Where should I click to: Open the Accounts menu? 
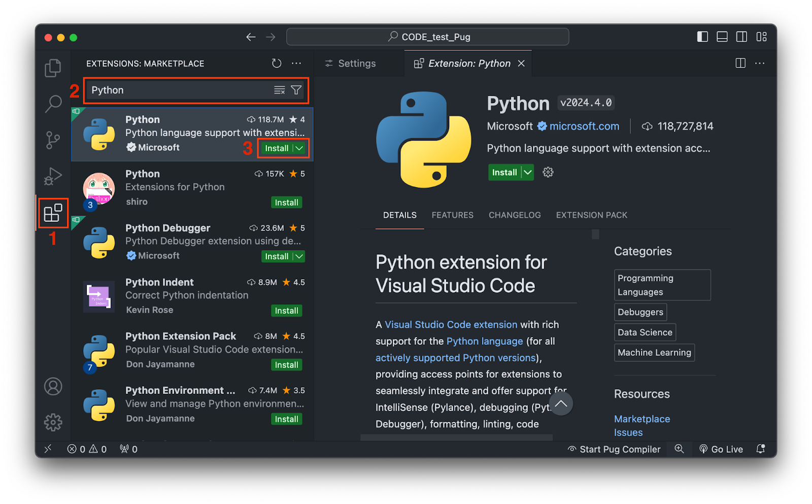point(53,387)
